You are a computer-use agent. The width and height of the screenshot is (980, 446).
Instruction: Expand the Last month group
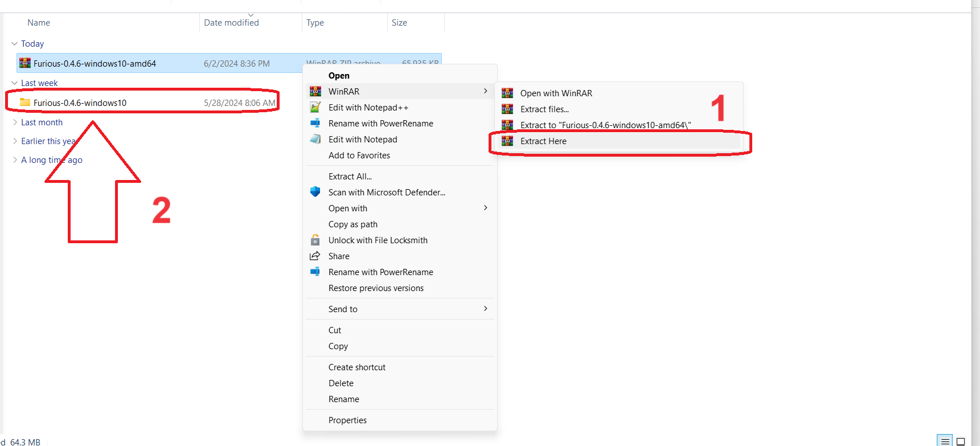click(15, 122)
